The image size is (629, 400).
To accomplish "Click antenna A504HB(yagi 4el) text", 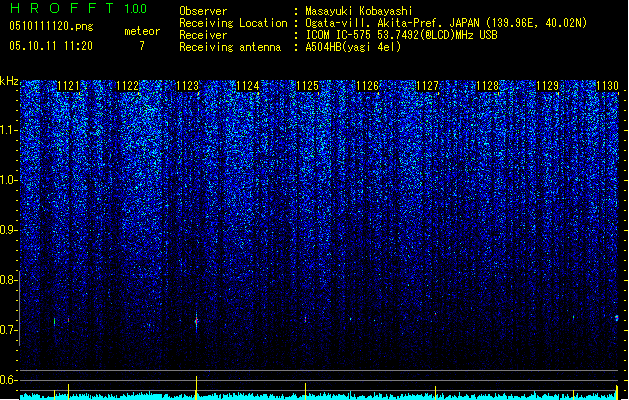I will (353, 47).
